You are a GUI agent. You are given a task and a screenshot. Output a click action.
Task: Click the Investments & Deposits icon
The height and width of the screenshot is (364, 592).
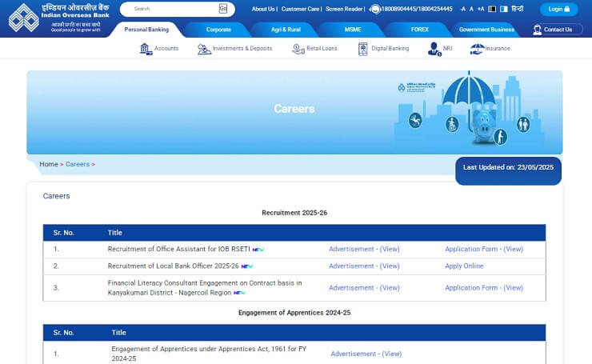204,49
